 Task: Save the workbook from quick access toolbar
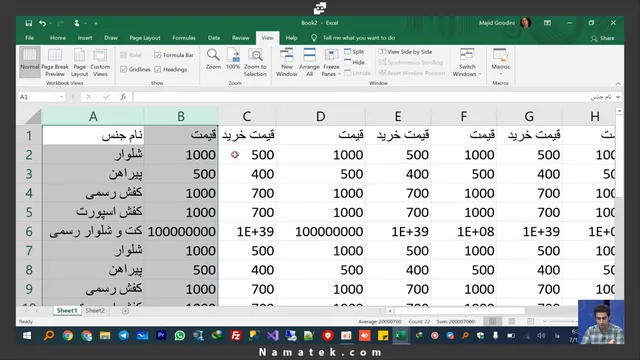coord(29,23)
